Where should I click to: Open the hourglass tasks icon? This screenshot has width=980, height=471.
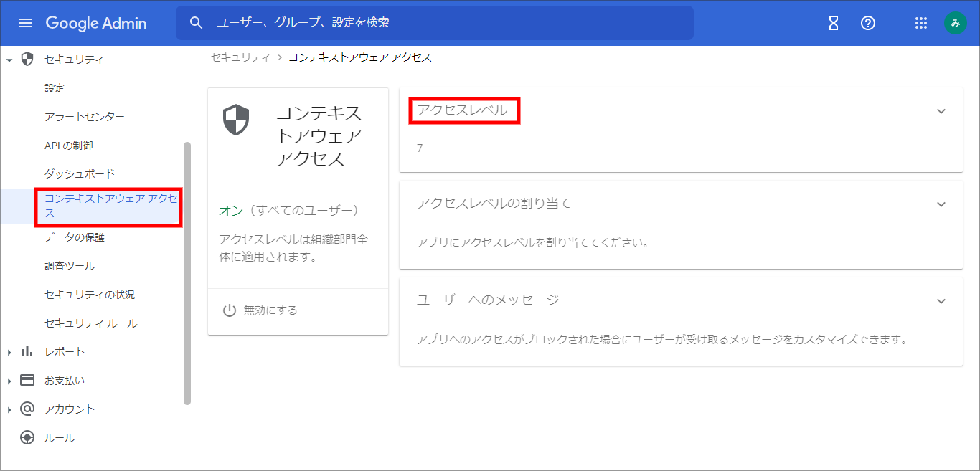pyautogui.click(x=834, y=23)
